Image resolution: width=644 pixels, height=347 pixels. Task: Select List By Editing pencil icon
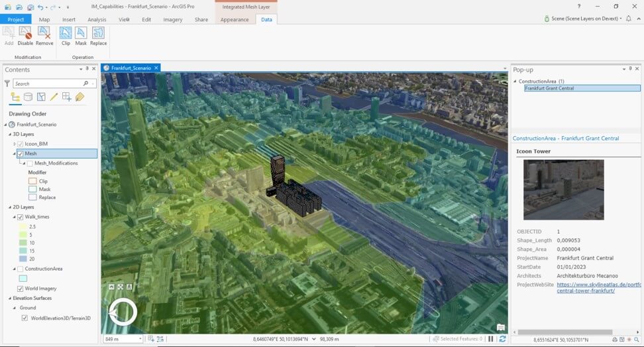pyautogui.click(x=54, y=97)
